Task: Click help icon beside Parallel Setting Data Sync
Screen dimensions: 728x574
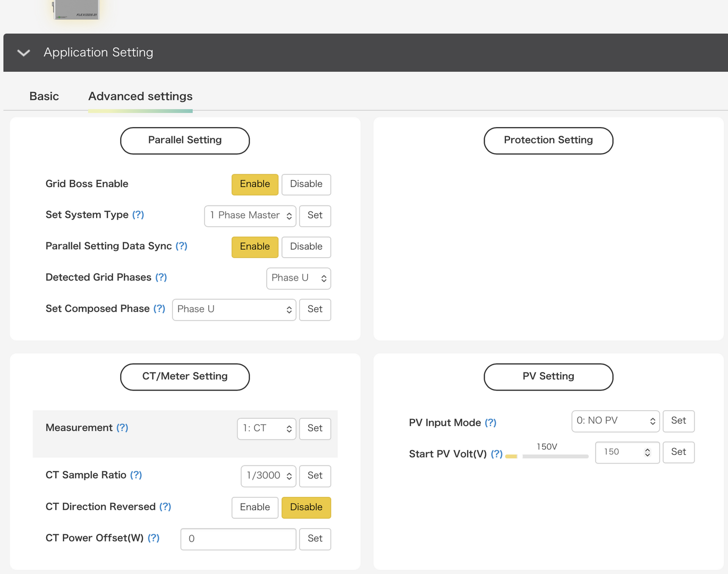Action: (x=181, y=246)
